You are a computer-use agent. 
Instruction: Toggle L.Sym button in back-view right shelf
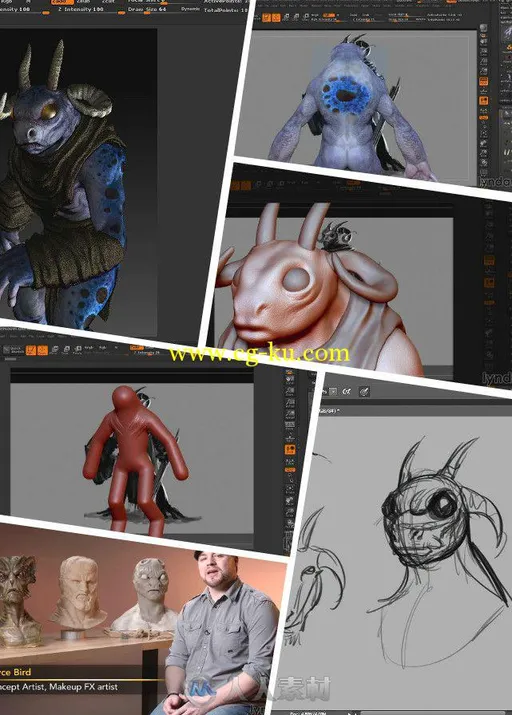484,110
